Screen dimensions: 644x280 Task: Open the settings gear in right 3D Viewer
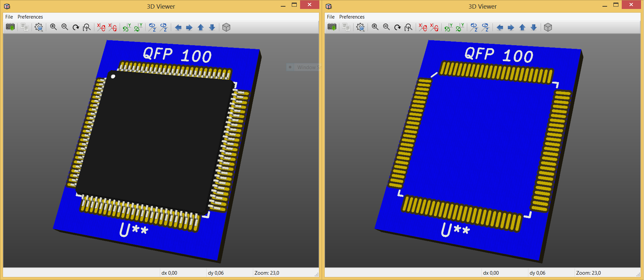point(360,27)
